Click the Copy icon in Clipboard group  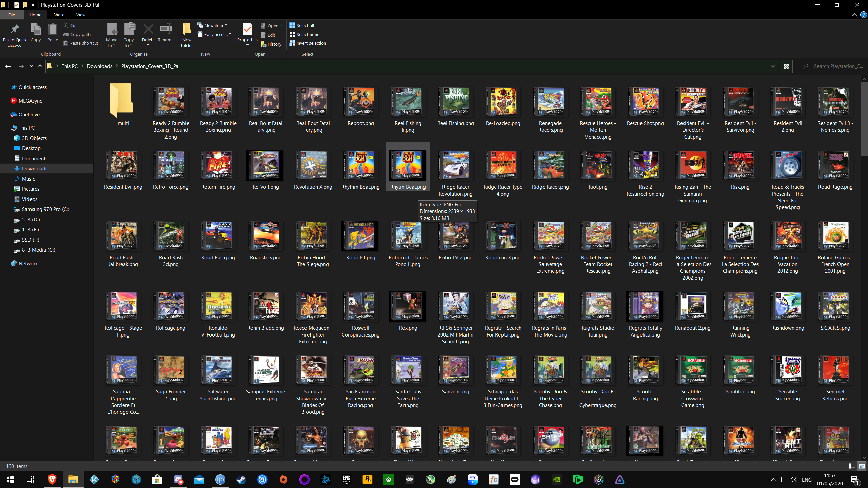(x=36, y=30)
